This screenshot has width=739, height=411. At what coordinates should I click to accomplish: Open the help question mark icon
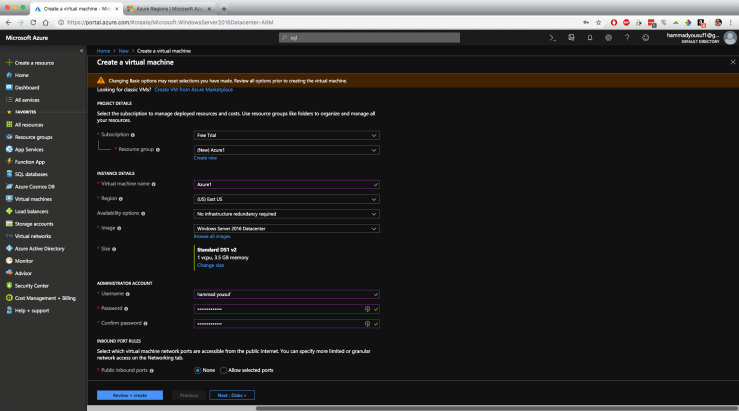(627, 38)
